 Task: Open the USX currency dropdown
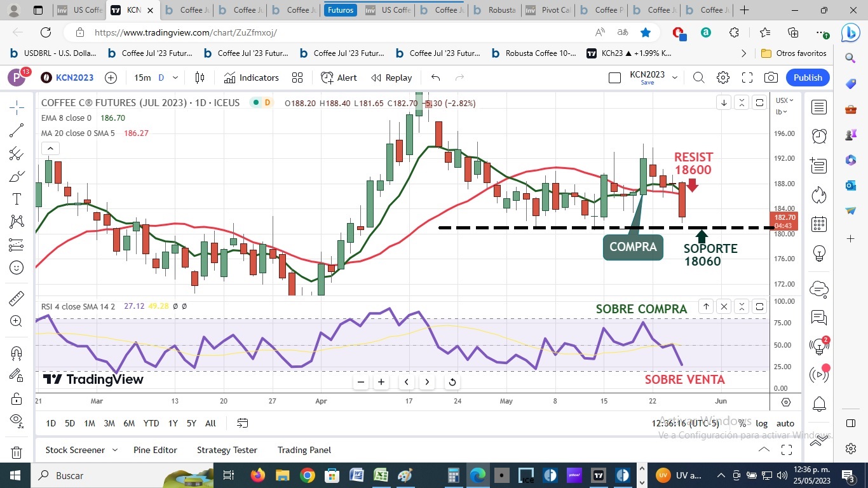[782, 100]
